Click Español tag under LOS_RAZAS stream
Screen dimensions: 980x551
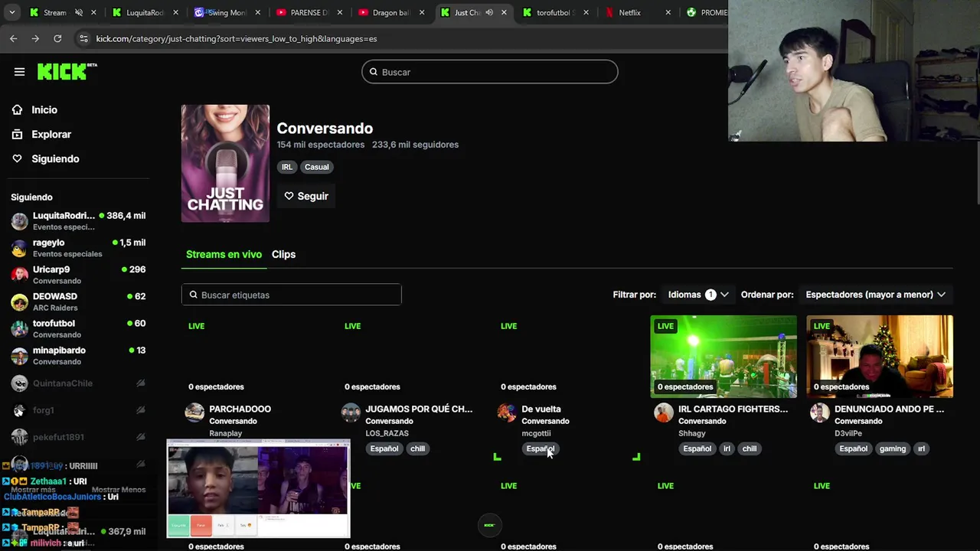point(384,448)
